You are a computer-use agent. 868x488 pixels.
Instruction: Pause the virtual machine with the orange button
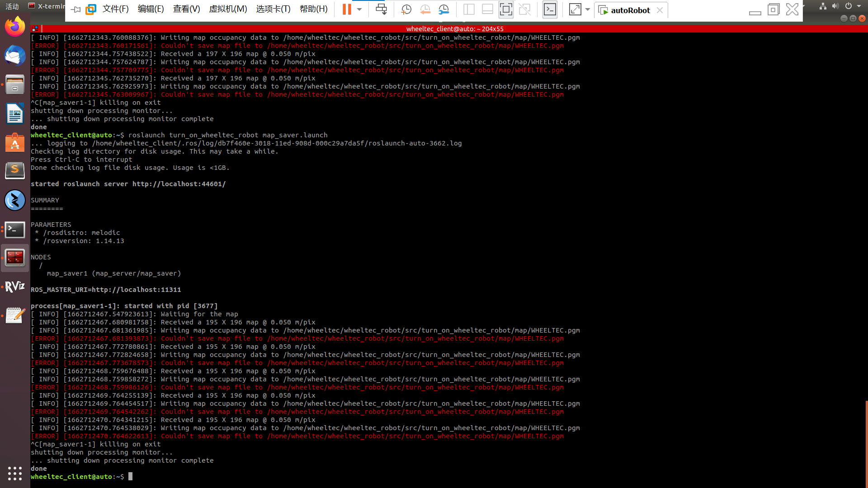point(347,9)
